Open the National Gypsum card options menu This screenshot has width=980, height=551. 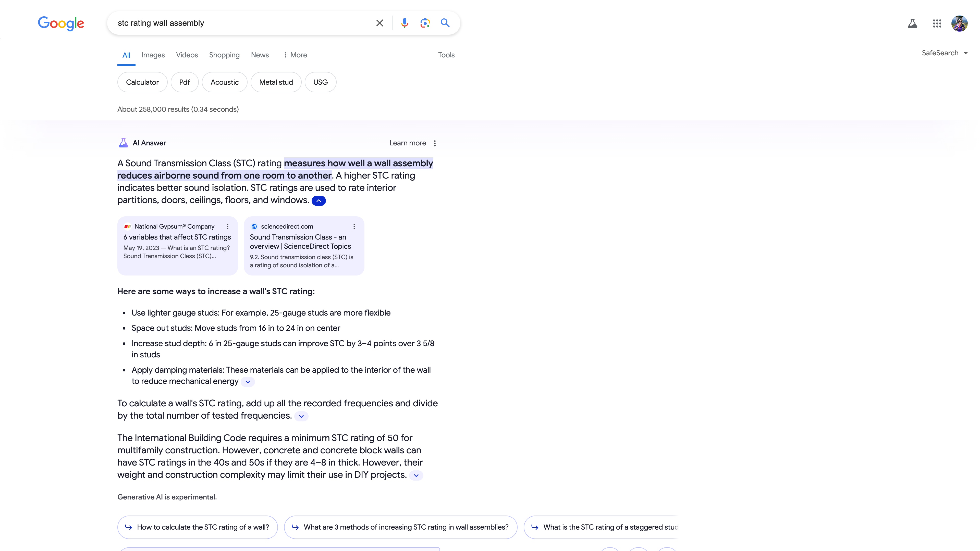(227, 226)
